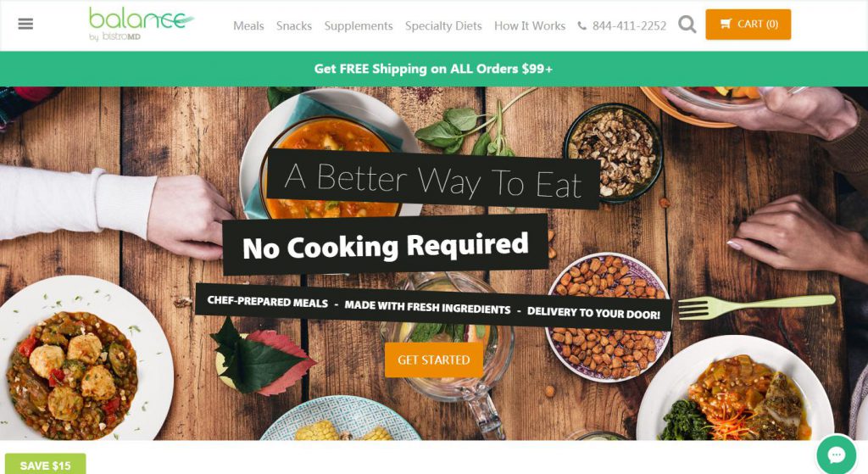Click the A Better Way To Eat headline
The image size is (868, 474).
(433, 181)
